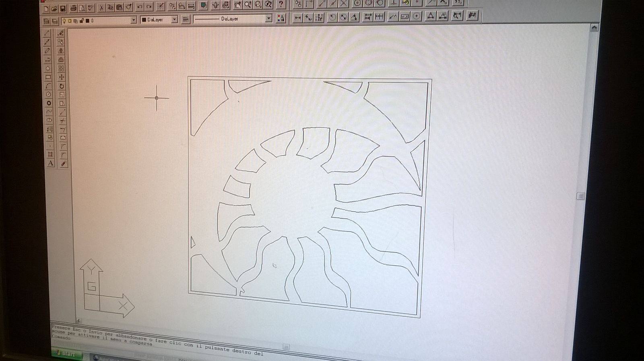This screenshot has width=644, height=361.
Task: Activate the Arc draw tool
Action: click(x=48, y=86)
